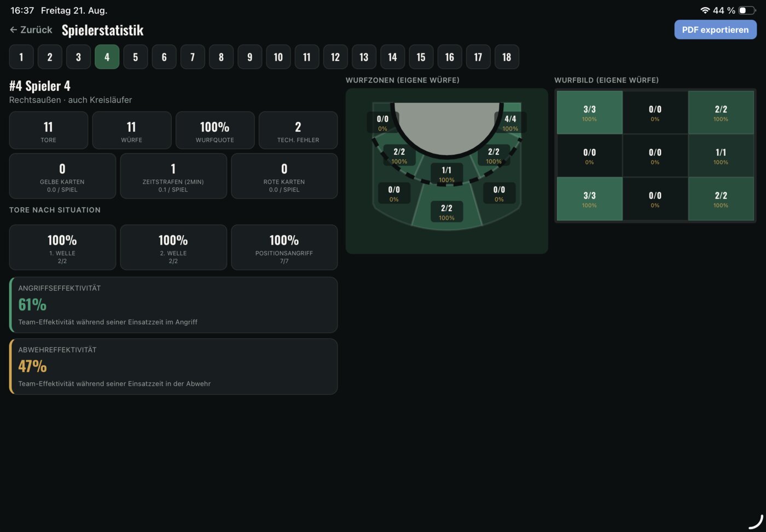Click the top-left 3/3 goal cell
766x532 pixels.
pos(589,113)
